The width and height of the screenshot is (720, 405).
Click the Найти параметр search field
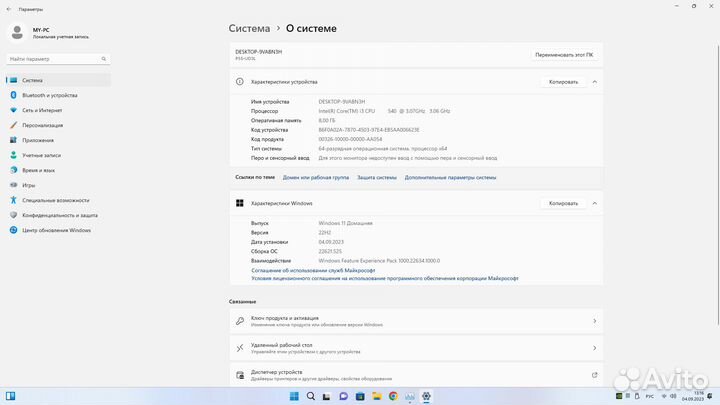58,59
